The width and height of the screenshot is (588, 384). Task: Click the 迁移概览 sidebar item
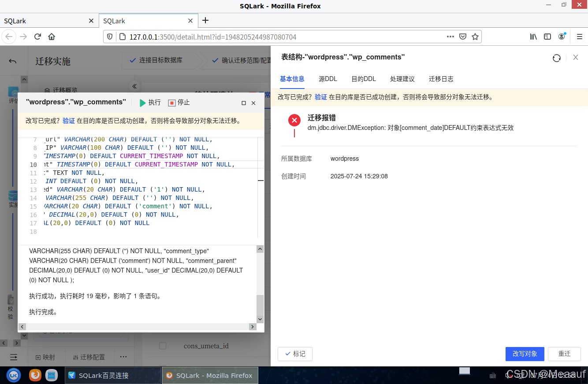pos(61,90)
